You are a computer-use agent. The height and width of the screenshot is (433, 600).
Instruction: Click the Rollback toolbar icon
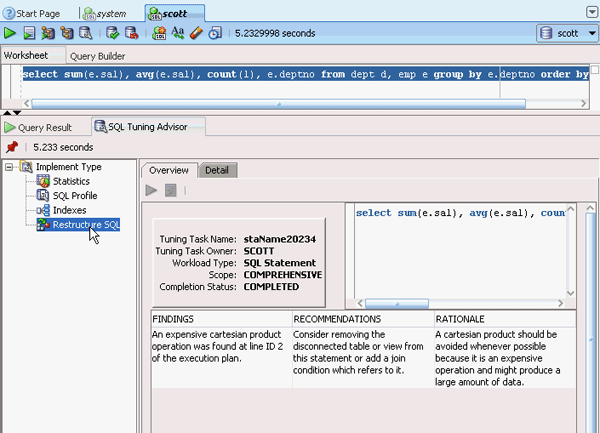pos(133,33)
